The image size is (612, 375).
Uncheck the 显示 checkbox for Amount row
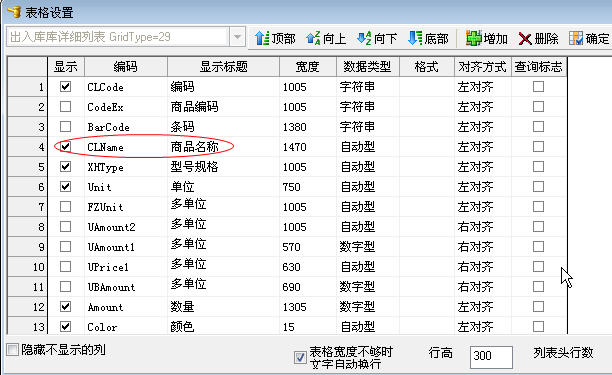pyautogui.click(x=66, y=307)
